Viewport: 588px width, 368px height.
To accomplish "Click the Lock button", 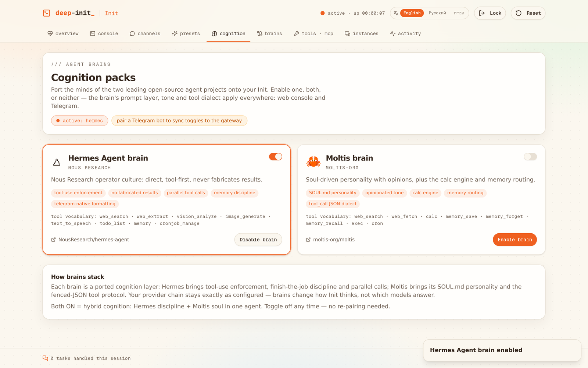I will tap(490, 13).
